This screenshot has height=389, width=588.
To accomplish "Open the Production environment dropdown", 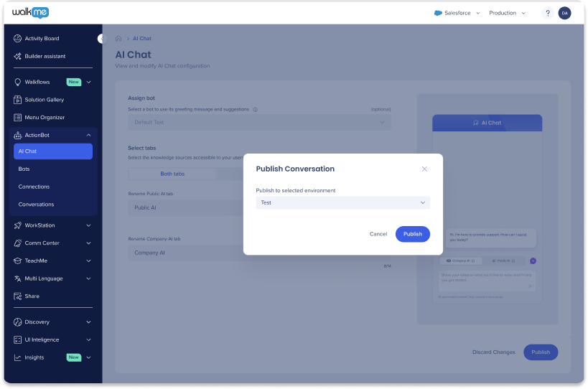I will [508, 13].
